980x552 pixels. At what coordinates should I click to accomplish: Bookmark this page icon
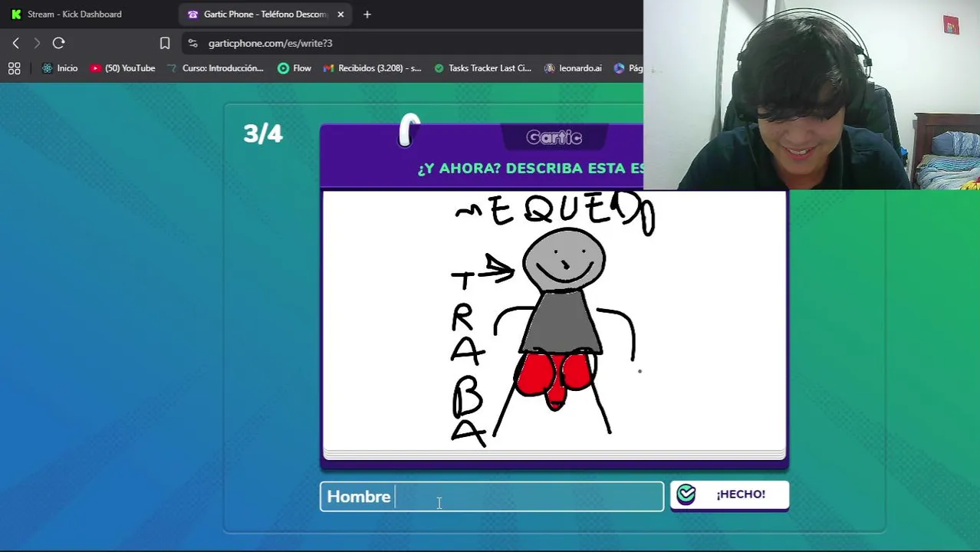164,43
